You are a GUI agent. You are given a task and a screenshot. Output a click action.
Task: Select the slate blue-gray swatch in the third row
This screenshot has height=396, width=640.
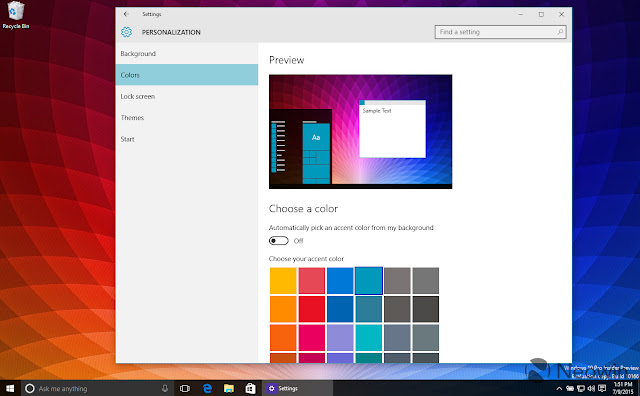pos(397,338)
